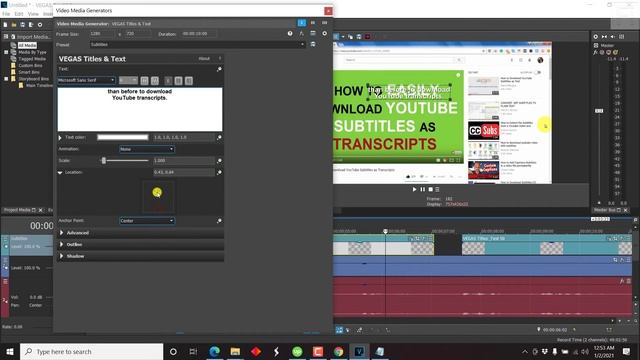Click the frame height field

point(138,33)
